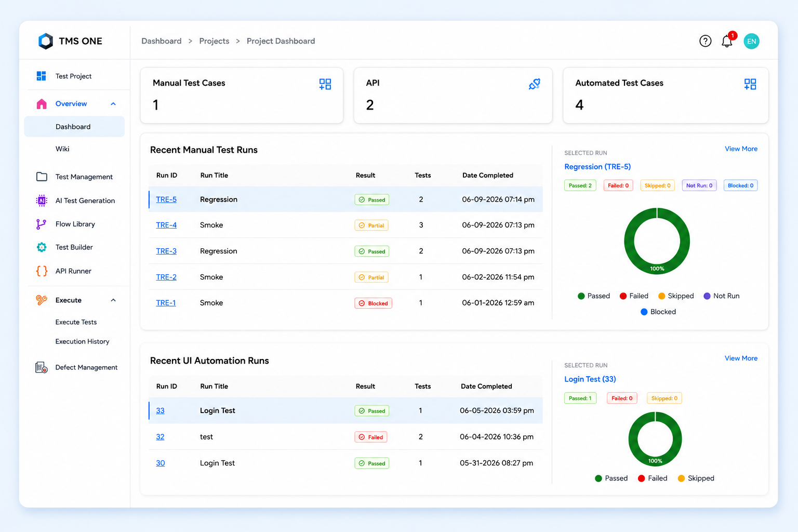Open run TRE-4 link

(166, 225)
